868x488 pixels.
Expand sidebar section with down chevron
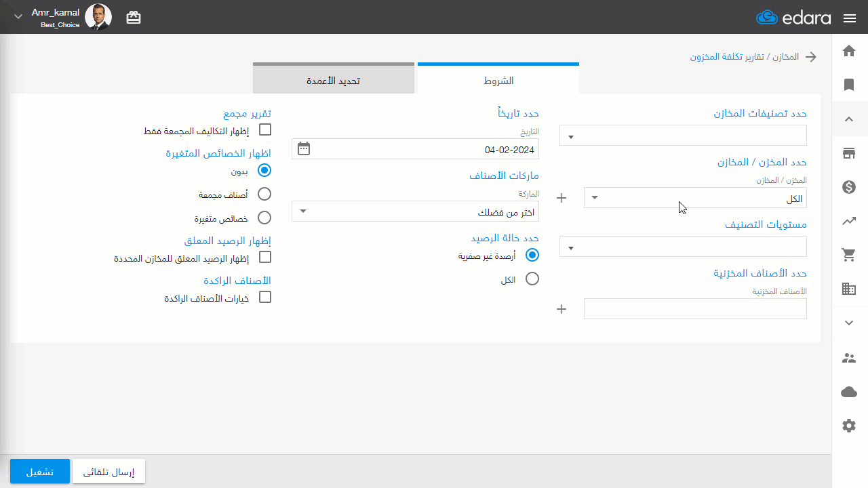coord(849,323)
